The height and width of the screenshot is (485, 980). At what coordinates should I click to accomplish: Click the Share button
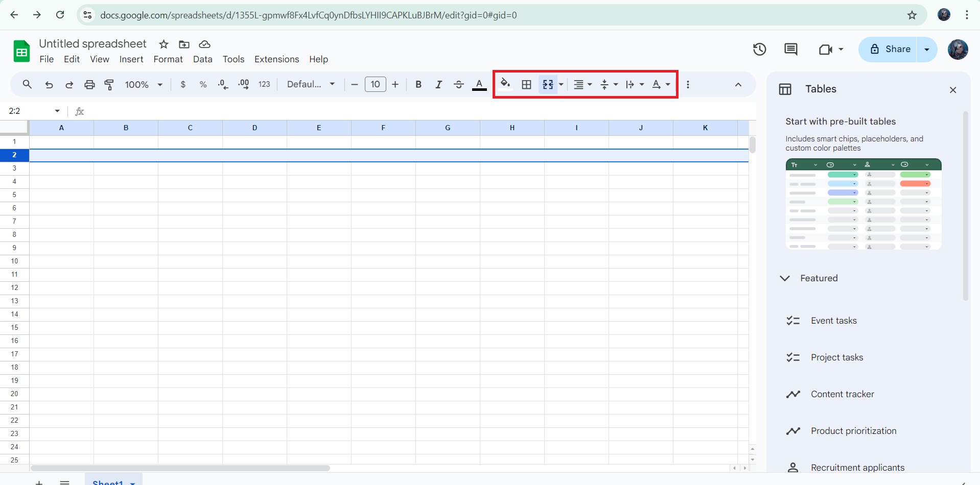[889, 50]
